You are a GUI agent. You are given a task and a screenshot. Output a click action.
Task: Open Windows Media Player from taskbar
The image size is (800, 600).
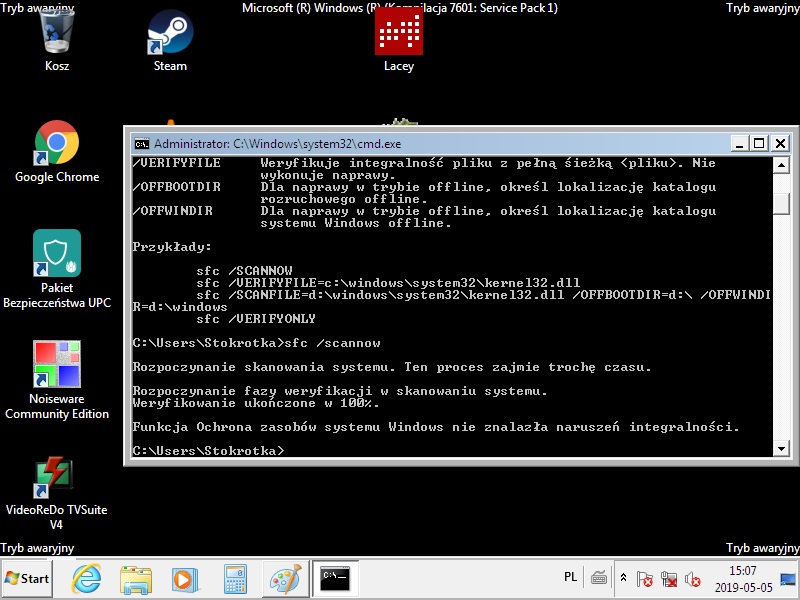[184, 578]
